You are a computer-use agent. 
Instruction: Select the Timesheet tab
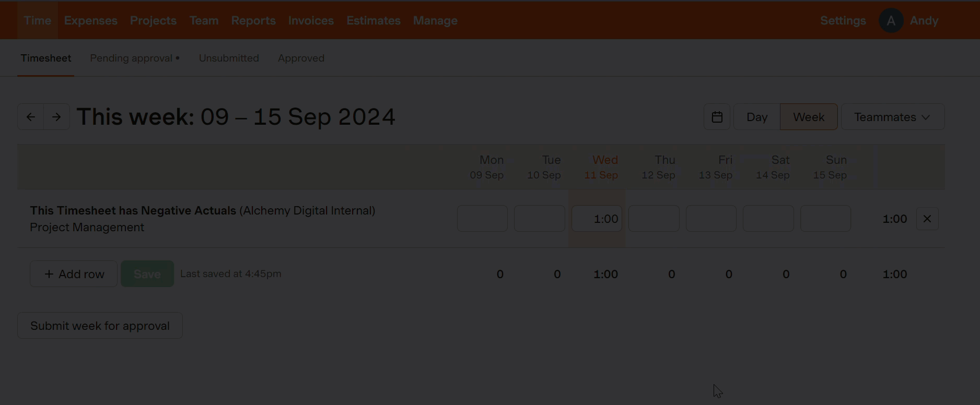coord(46,58)
